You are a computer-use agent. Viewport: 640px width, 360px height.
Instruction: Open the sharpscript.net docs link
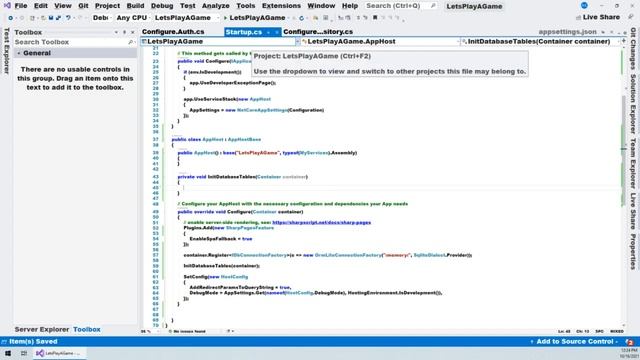(x=321, y=222)
